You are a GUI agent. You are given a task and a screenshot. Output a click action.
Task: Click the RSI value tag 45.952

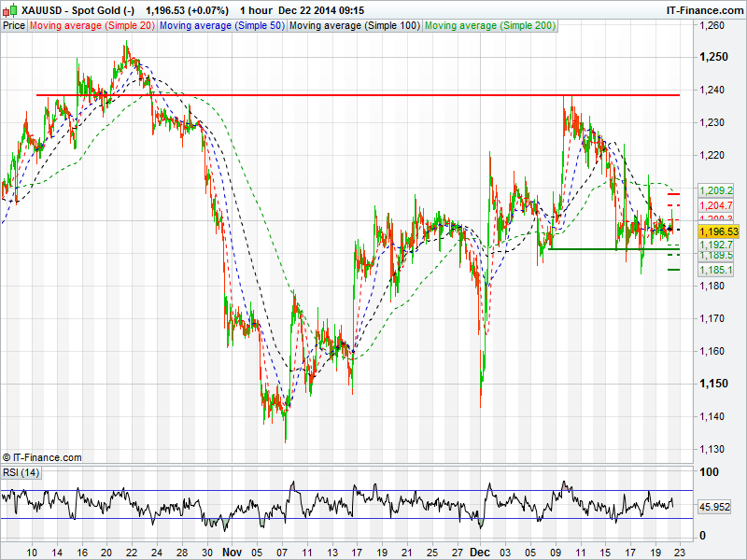point(719,507)
